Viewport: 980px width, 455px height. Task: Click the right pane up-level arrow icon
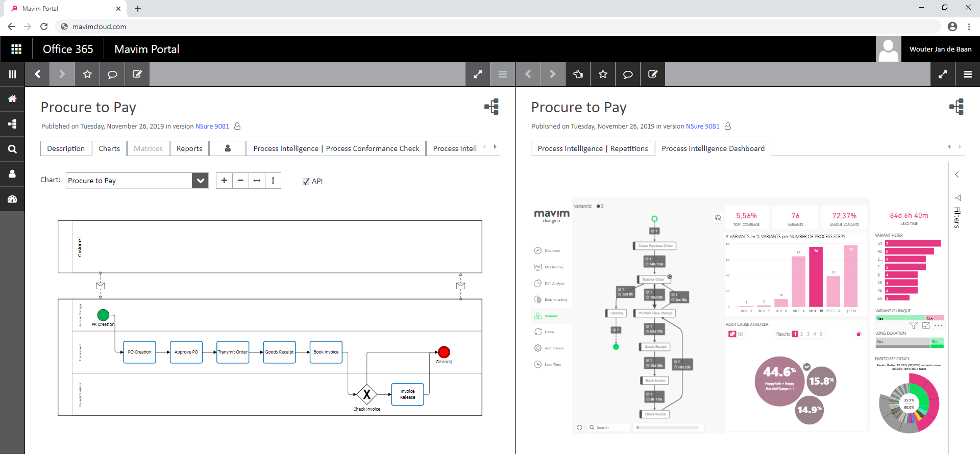[578, 74]
